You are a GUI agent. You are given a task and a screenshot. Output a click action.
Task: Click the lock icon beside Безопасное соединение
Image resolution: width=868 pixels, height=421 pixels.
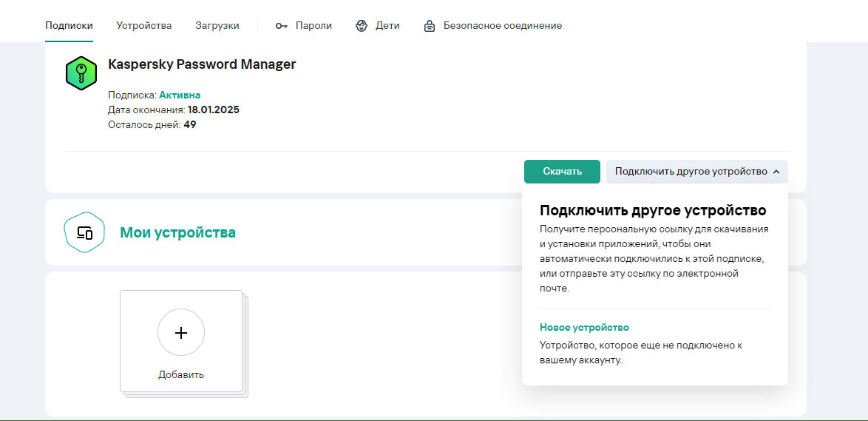(x=429, y=26)
